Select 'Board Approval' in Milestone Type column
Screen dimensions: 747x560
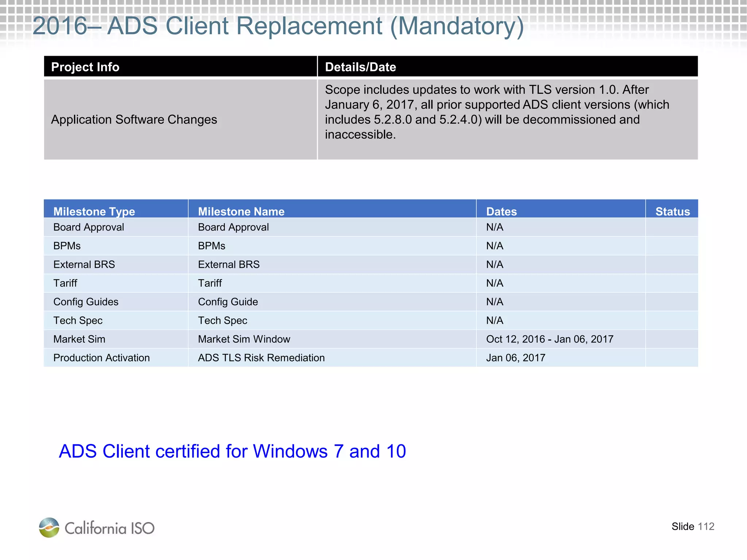click(89, 227)
